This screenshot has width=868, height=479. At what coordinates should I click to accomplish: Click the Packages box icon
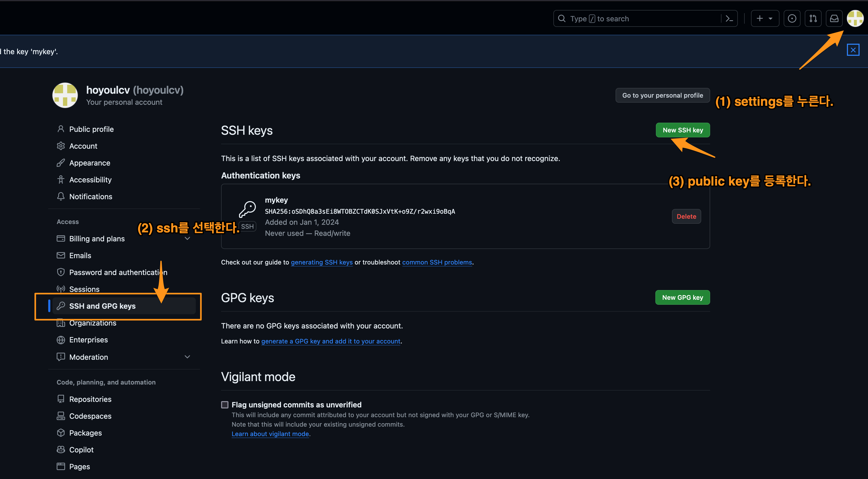(x=61, y=432)
